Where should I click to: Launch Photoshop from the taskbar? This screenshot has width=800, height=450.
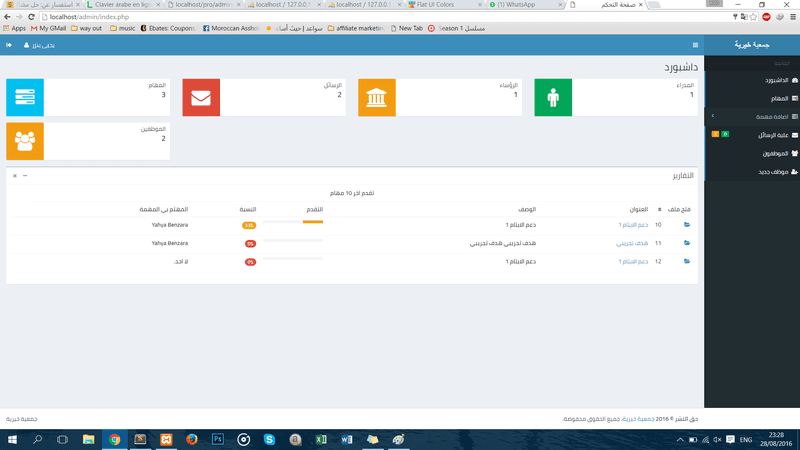(218, 439)
